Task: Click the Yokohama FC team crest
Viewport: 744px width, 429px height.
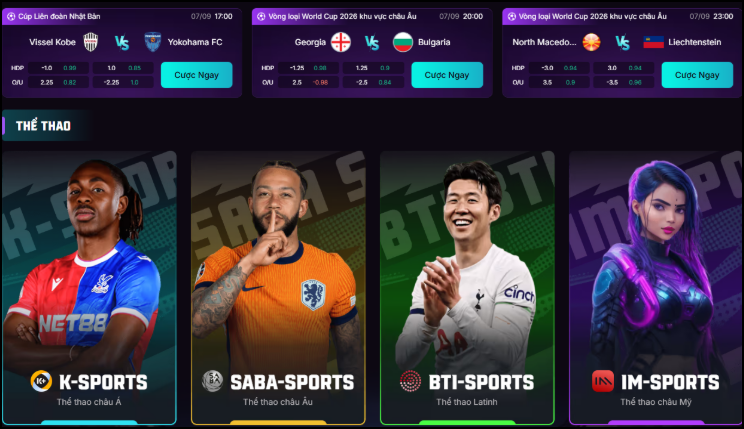Action: pos(153,42)
